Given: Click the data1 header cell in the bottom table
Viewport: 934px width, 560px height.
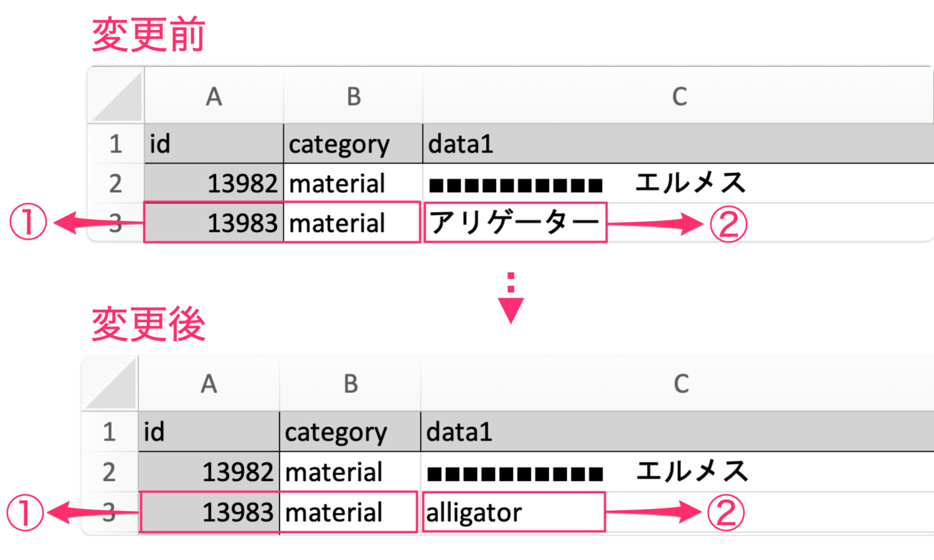Looking at the screenshot, I should [677, 431].
